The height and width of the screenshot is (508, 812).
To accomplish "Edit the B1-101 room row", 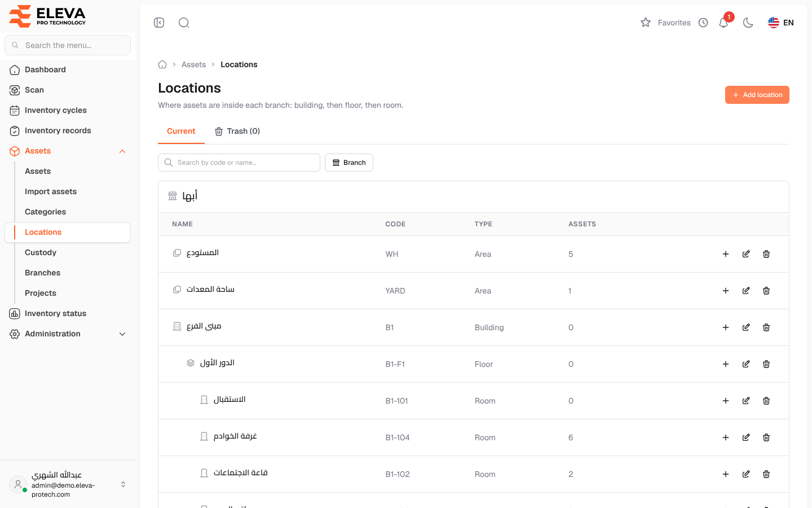I will pos(746,401).
